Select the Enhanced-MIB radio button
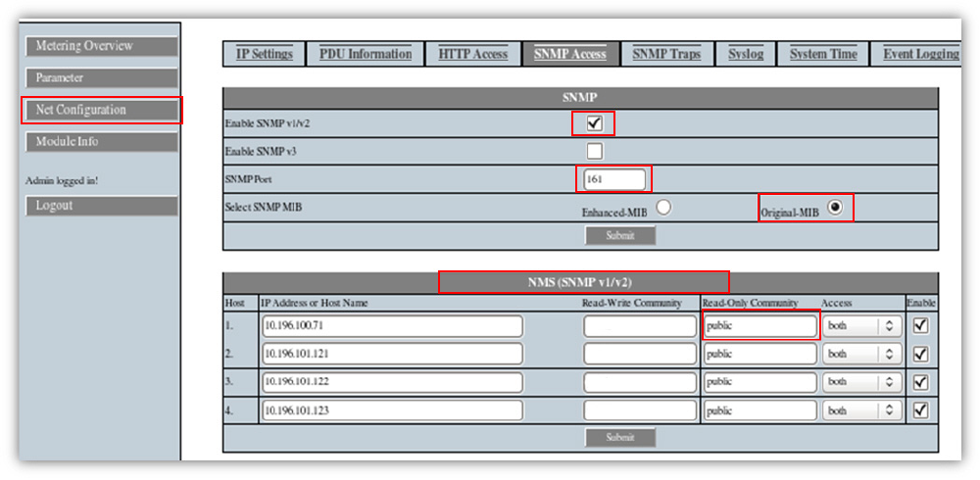The image size is (980, 480). (x=663, y=208)
